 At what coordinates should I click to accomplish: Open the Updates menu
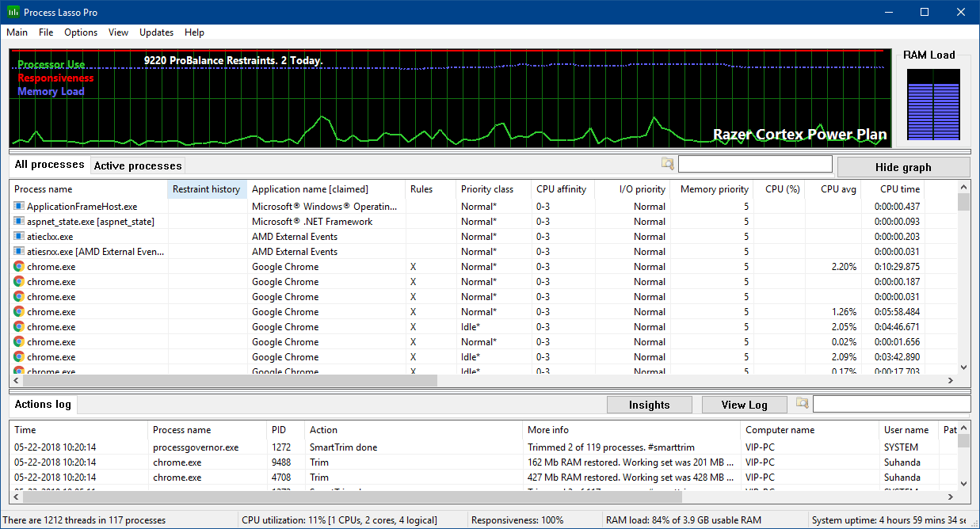[156, 32]
